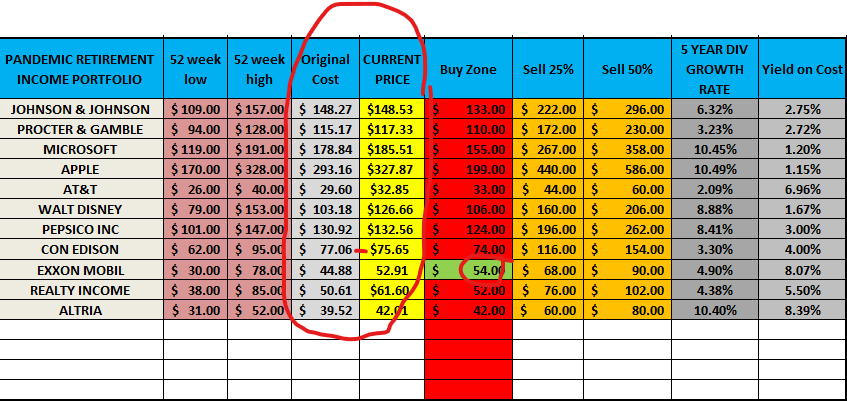The image size is (847, 401).
Task: Click Realty Income current price $61.60
Action: pyautogui.click(x=392, y=291)
